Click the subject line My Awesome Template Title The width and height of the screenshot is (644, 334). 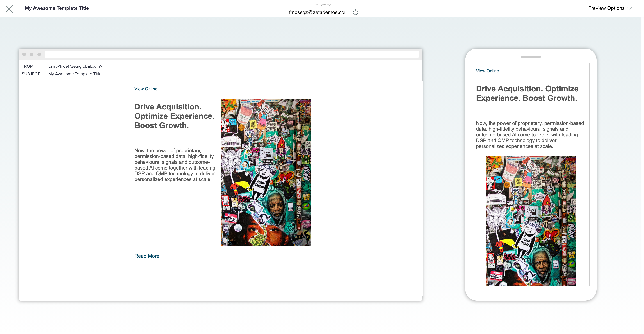tap(75, 74)
